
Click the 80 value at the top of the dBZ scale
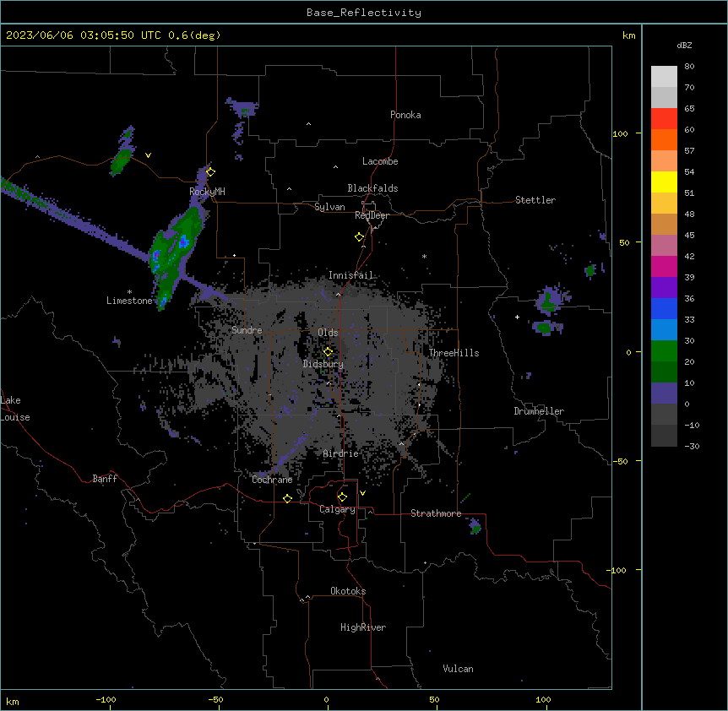pos(689,67)
